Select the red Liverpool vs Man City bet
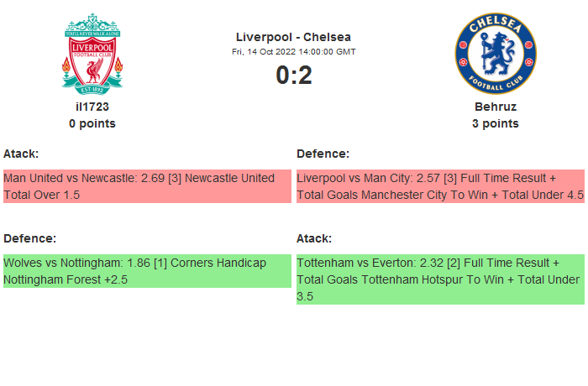Image resolution: width=588 pixels, height=386 pixels. 440,186
